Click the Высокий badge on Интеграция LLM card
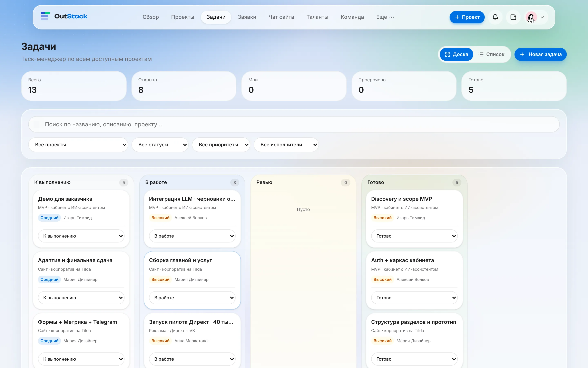Image resolution: width=588 pixels, height=368 pixels. [160, 218]
